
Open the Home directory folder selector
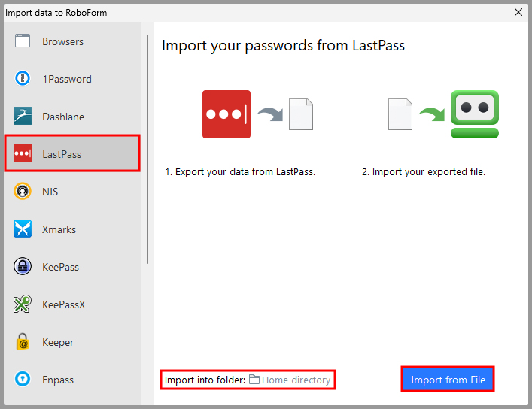[x=296, y=380]
